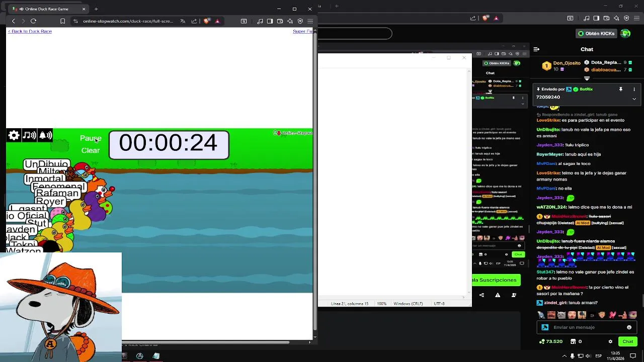Open Brave Shields lion icon
644x362 pixels.
206,21
